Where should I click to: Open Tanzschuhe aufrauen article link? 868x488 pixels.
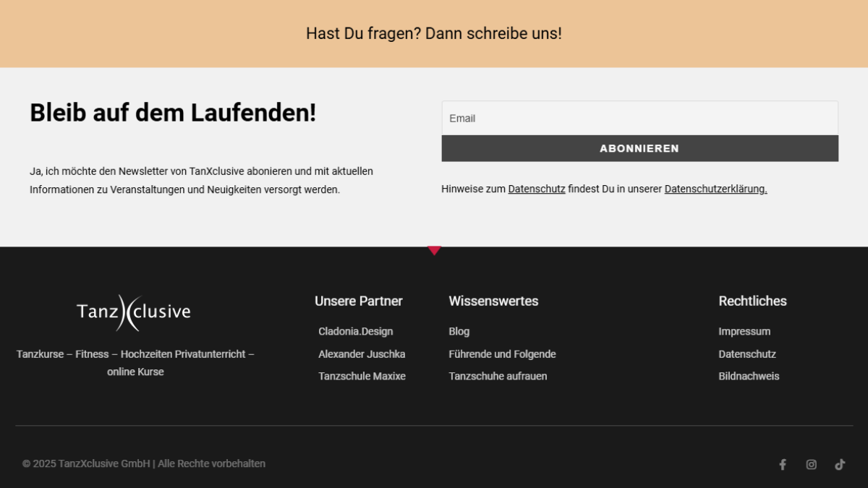pos(498,377)
